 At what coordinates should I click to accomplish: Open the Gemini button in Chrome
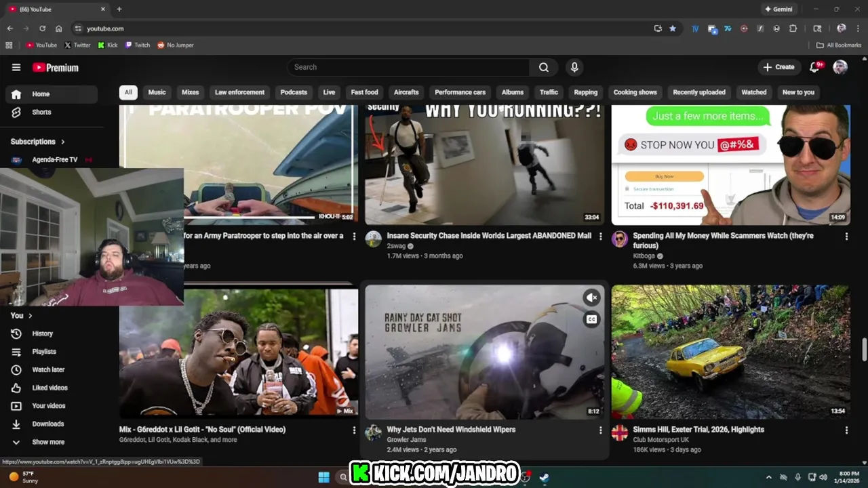pos(778,9)
